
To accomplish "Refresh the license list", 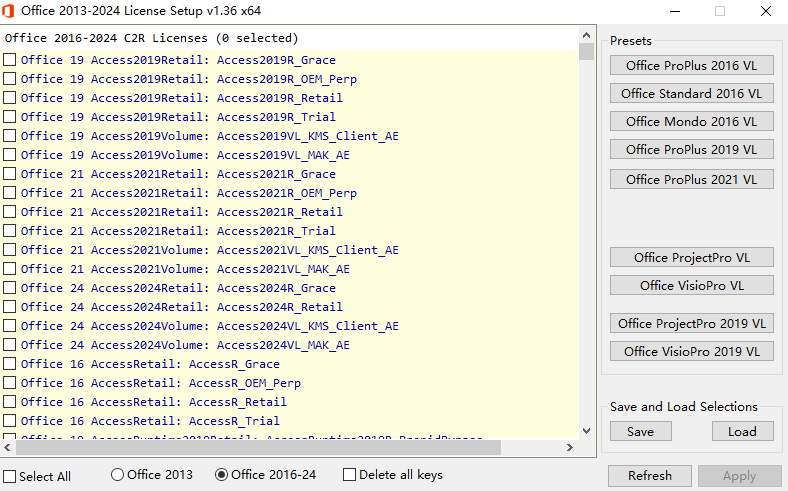I will [x=649, y=476].
